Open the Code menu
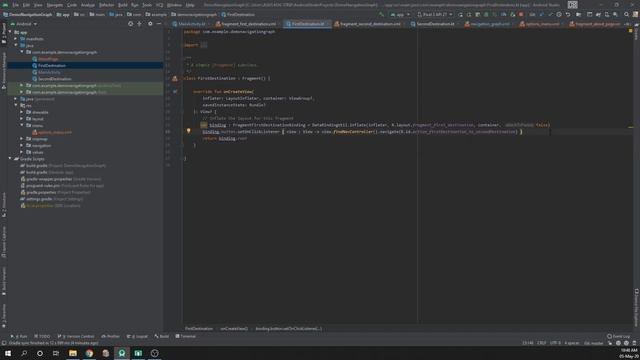The height and width of the screenshot is (360, 640). (x=72, y=5)
